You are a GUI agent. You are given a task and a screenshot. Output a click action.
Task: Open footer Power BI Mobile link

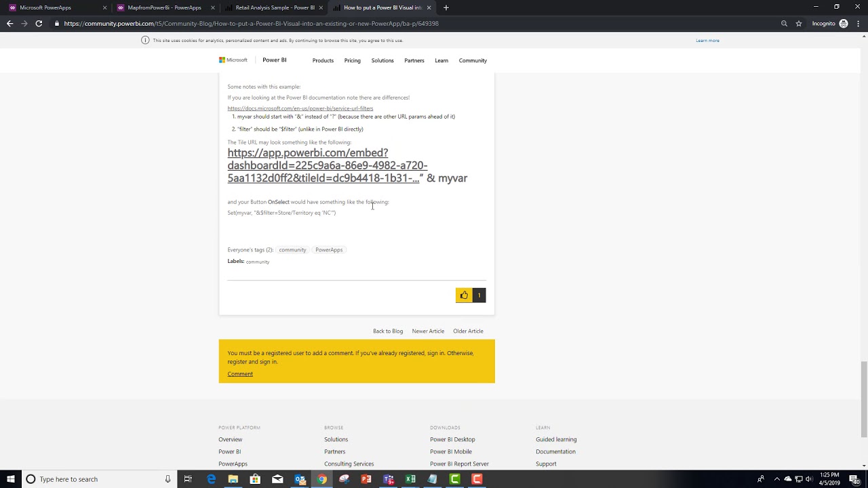point(451,451)
